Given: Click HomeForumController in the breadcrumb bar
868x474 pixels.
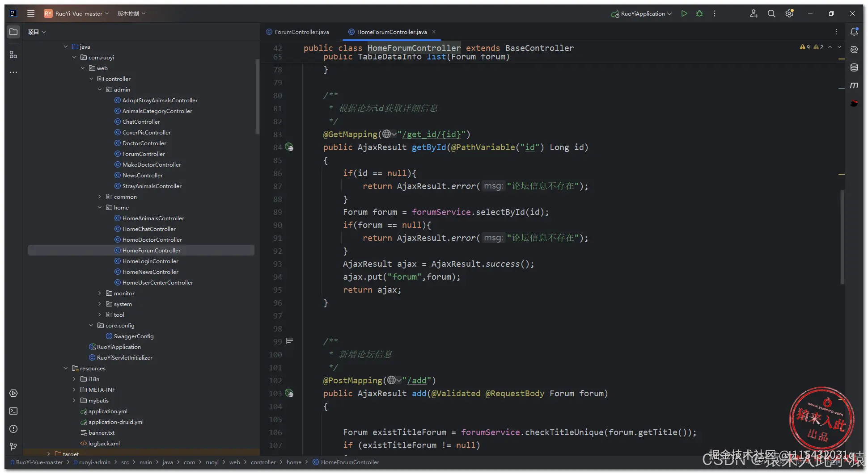Looking at the screenshot, I should pos(346,462).
